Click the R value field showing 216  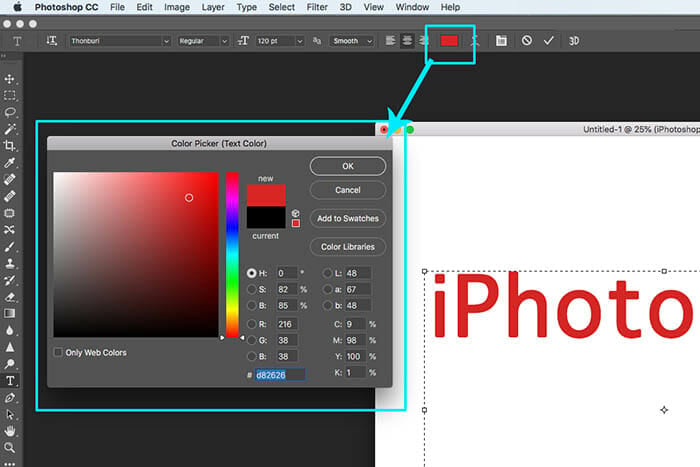287,324
